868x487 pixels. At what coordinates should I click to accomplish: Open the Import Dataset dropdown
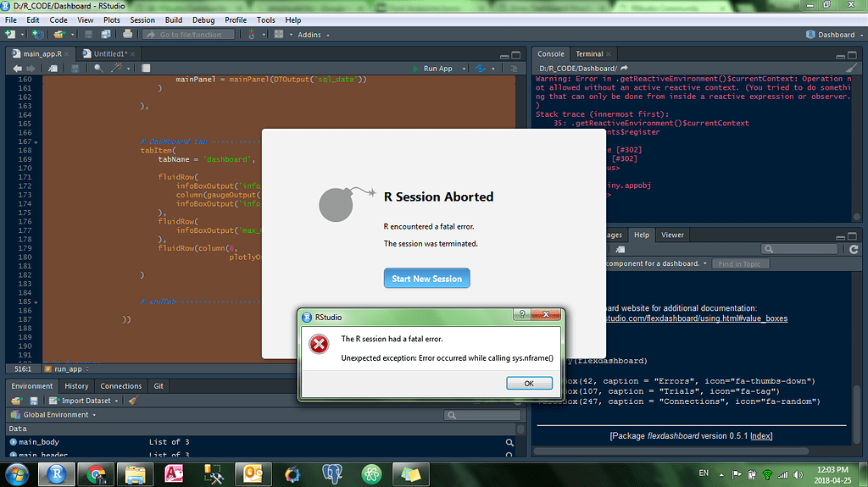pyautogui.click(x=84, y=401)
